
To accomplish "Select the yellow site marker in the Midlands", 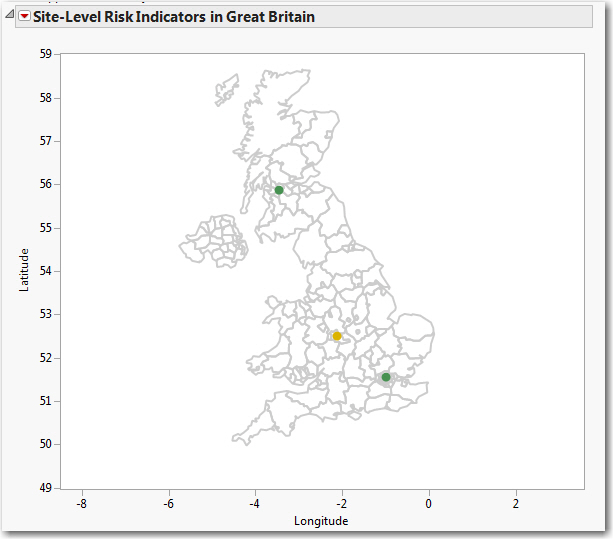I will point(337,336).
